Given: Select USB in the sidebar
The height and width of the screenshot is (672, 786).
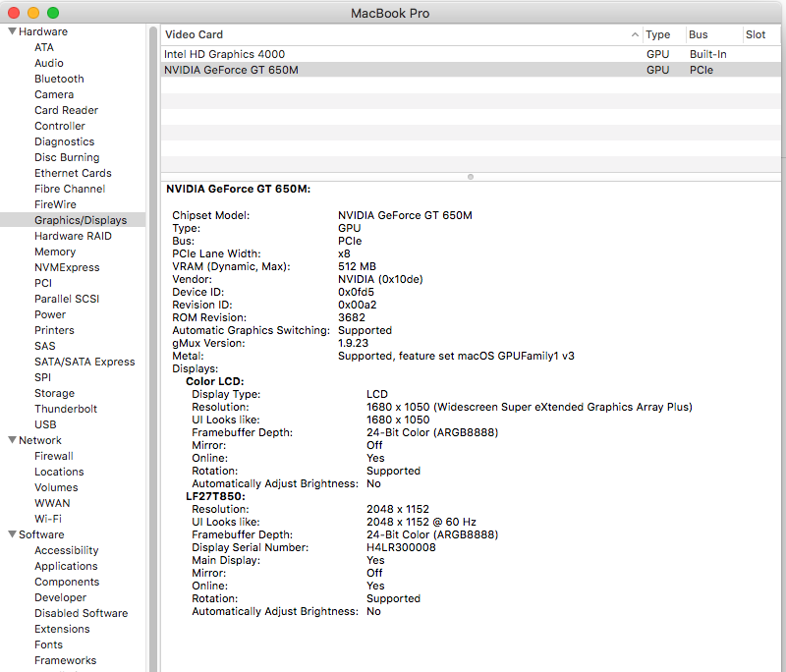Looking at the screenshot, I should (x=45, y=424).
